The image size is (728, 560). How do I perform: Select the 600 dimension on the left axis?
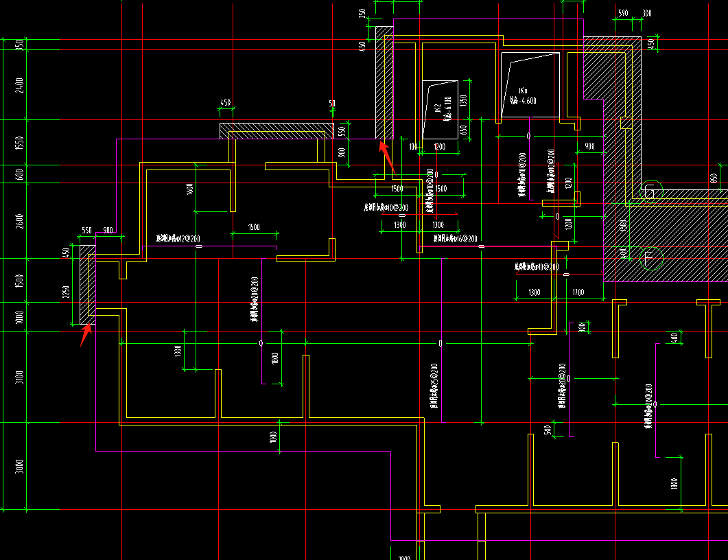(19, 174)
